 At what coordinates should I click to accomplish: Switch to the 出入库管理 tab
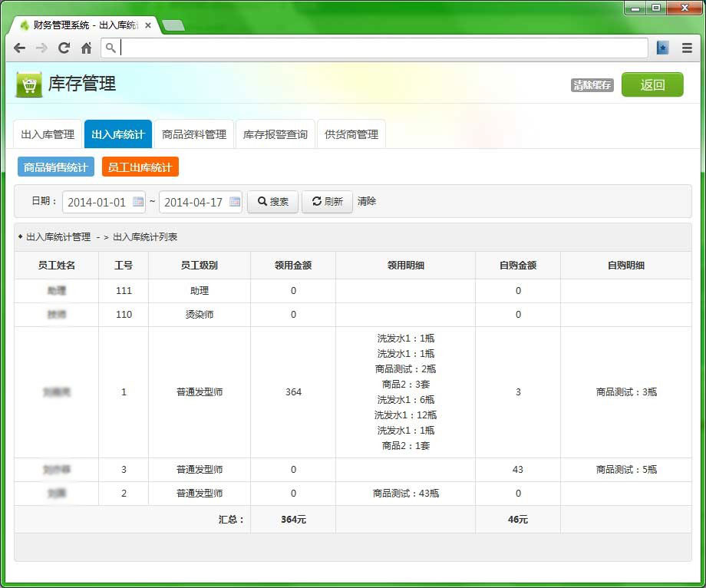pos(48,134)
